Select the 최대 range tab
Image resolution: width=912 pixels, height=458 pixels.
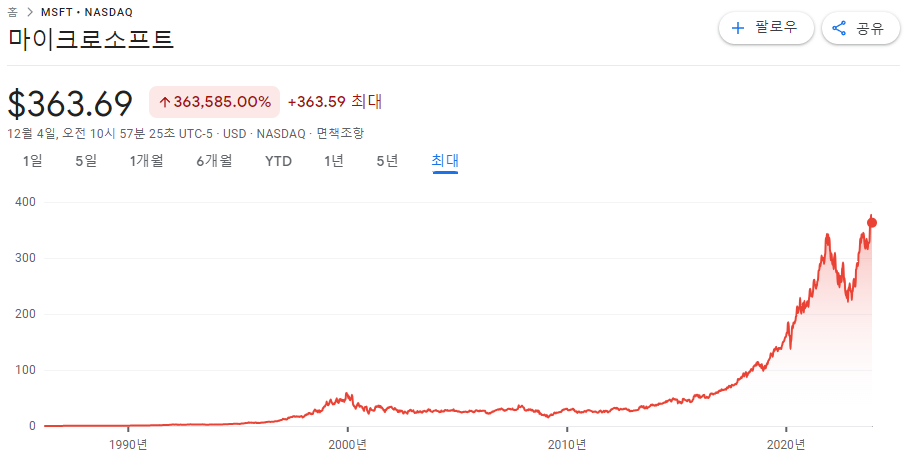(445, 161)
